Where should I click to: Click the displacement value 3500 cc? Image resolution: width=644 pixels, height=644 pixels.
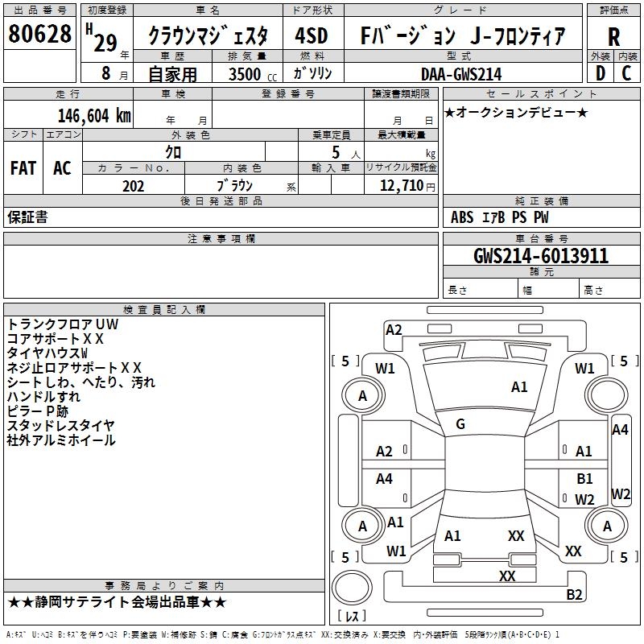[252, 74]
